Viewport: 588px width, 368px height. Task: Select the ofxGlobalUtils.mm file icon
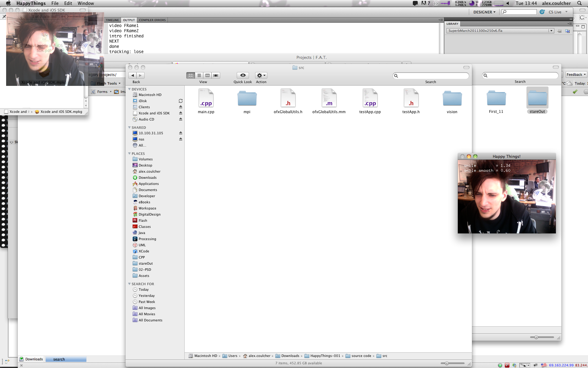coord(329,98)
